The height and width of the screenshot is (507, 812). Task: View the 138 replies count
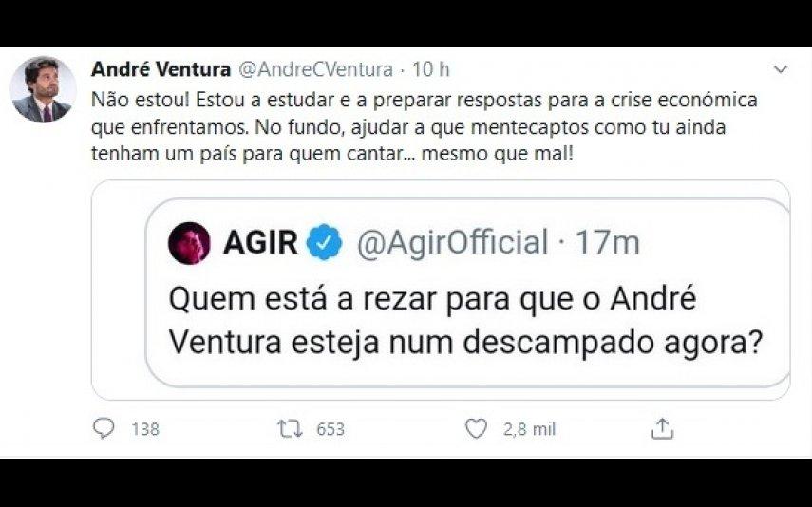point(145,429)
